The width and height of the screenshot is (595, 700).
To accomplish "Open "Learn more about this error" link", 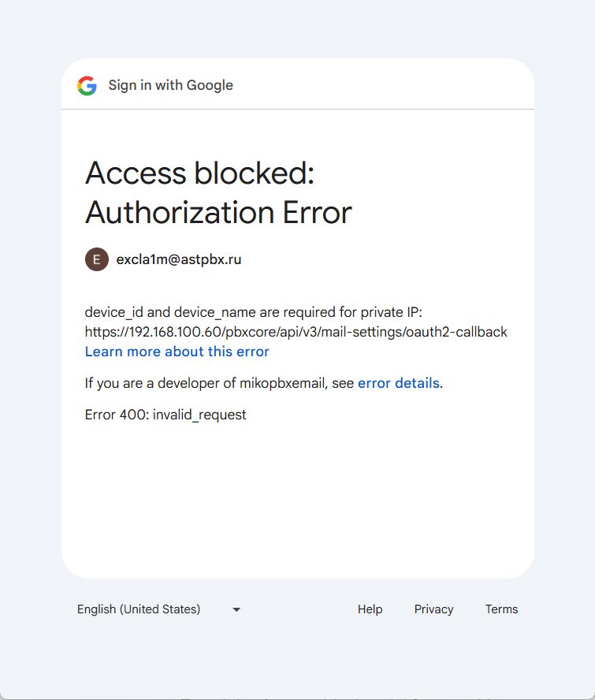I will pos(177,352).
